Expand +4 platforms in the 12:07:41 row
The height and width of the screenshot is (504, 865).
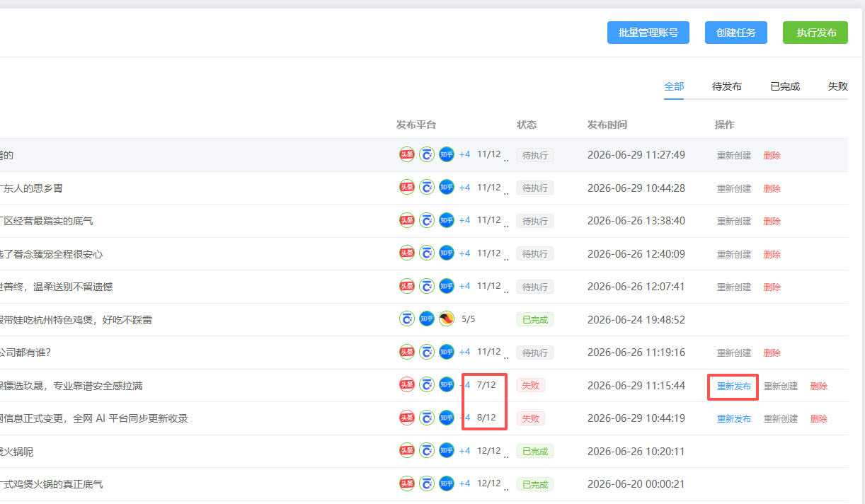tap(464, 286)
